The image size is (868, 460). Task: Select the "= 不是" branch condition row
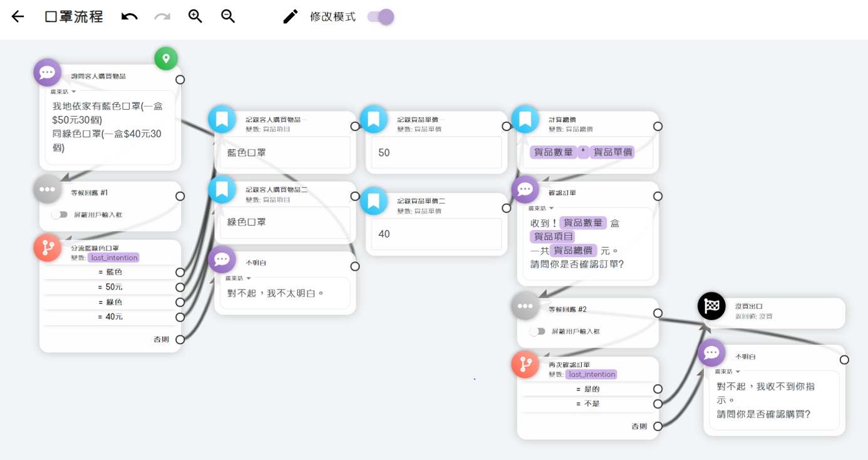pyautogui.click(x=587, y=404)
